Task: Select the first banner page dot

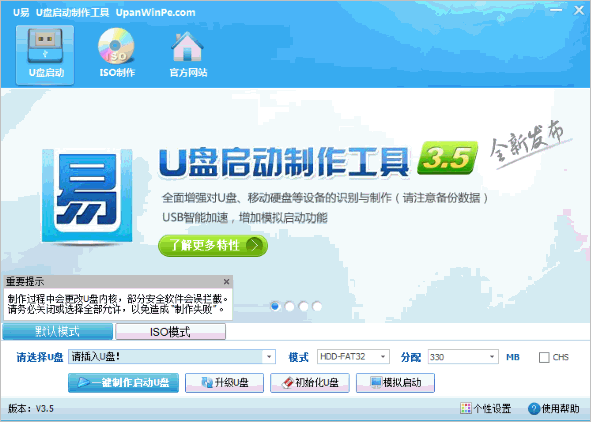Action: click(x=276, y=306)
